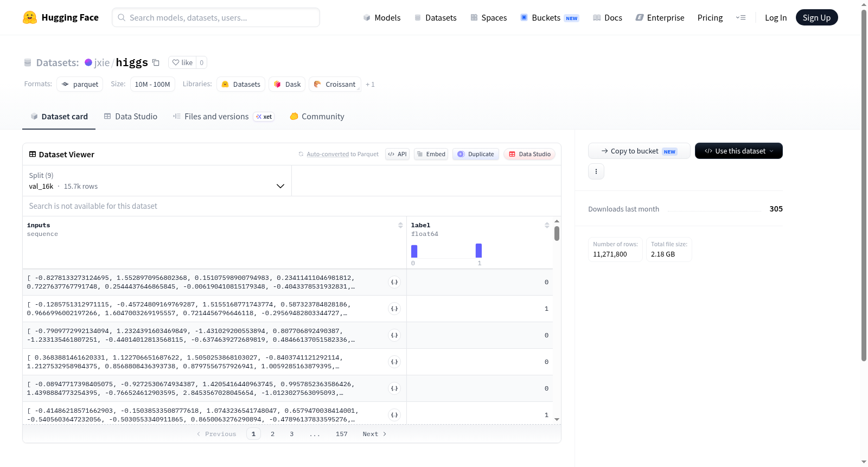This screenshot has height=467, width=868.
Task: Open the three-dot more options button
Action: [596, 171]
